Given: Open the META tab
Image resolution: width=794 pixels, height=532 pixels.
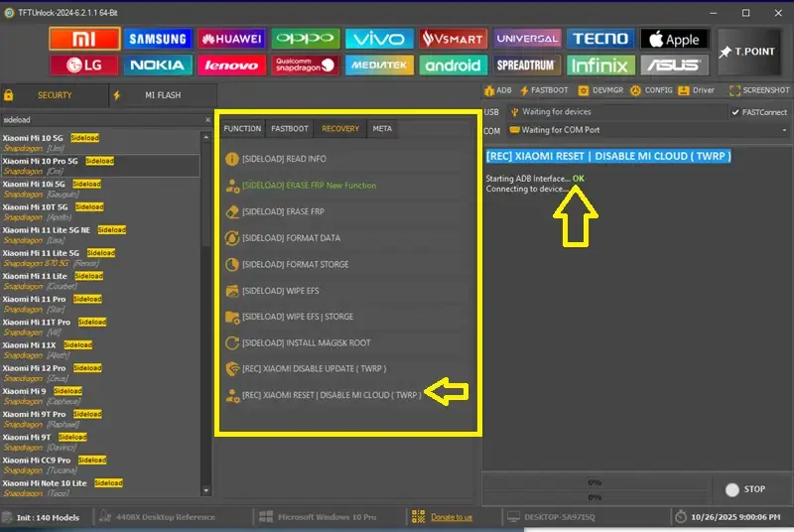Looking at the screenshot, I should (x=382, y=128).
